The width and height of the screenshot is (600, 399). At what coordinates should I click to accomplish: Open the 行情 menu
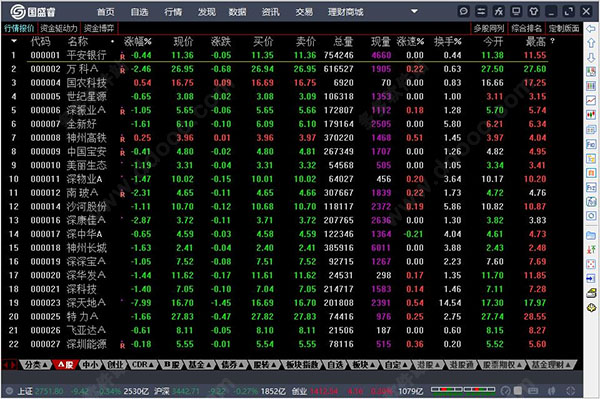[x=173, y=12]
